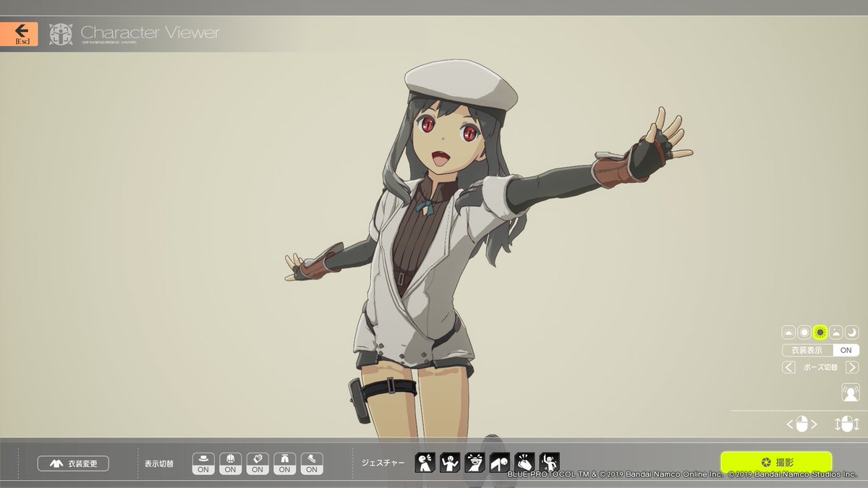Click the mouse horizontal rotate hint icon
This screenshot has width=868, height=488.
click(801, 425)
